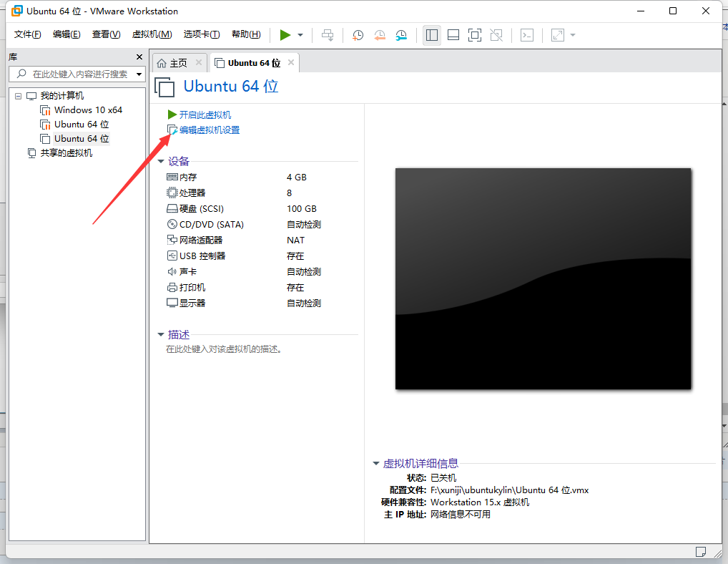Click the virtual machine screen thumbnail
This screenshot has height=564, width=728.
543,278
